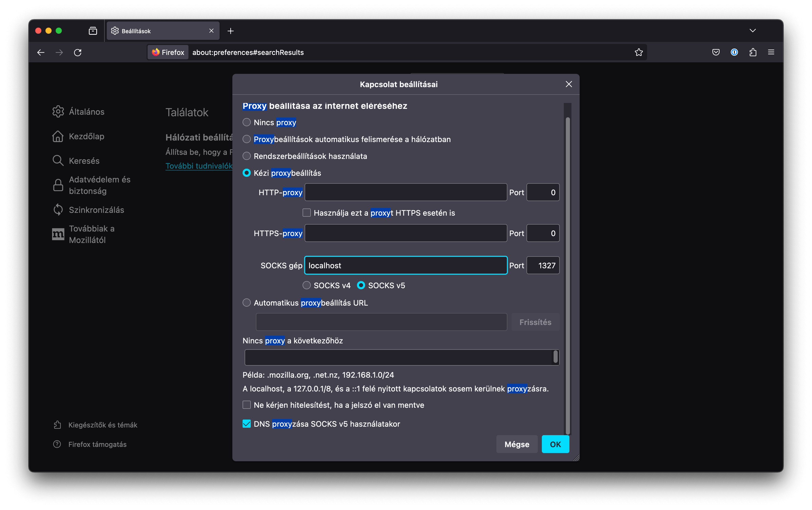Select Rendszerbeállítások használata radio option

(x=247, y=156)
